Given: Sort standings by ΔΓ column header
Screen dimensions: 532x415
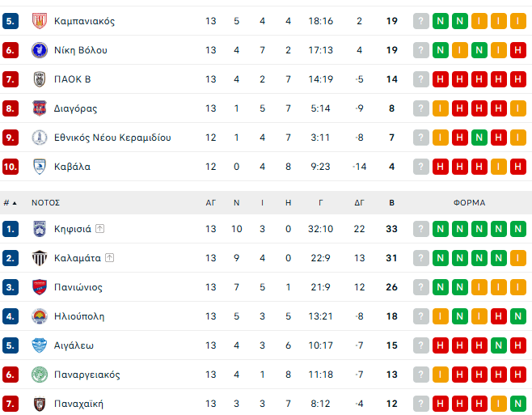Looking at the screenshot, I should pyautogui.click(x=360, y=202).
